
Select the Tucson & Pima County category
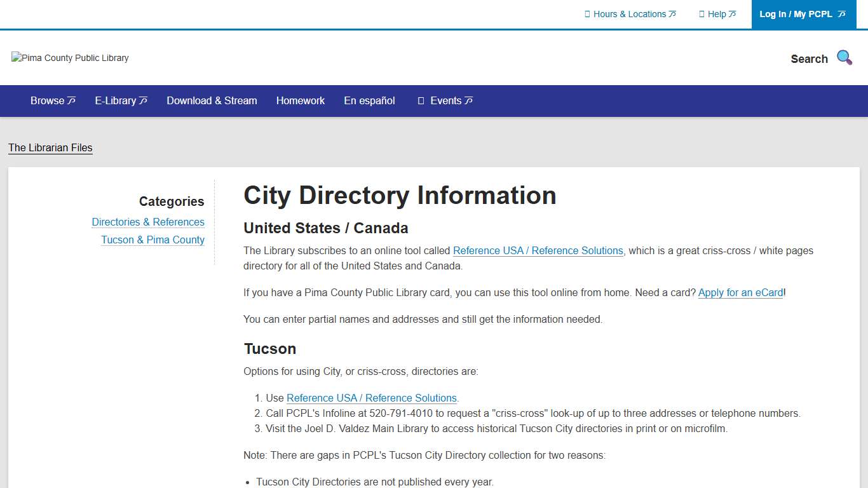tap(153, 240)
